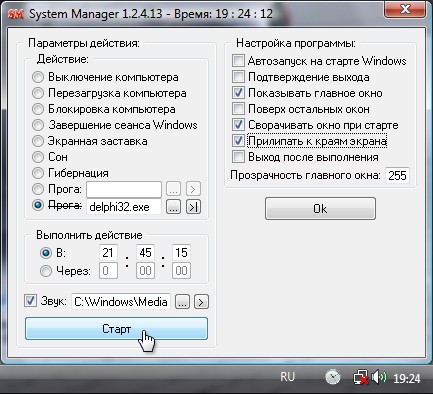Click the Старт button
Screen dimensions: 433x394
click(116, 329)
